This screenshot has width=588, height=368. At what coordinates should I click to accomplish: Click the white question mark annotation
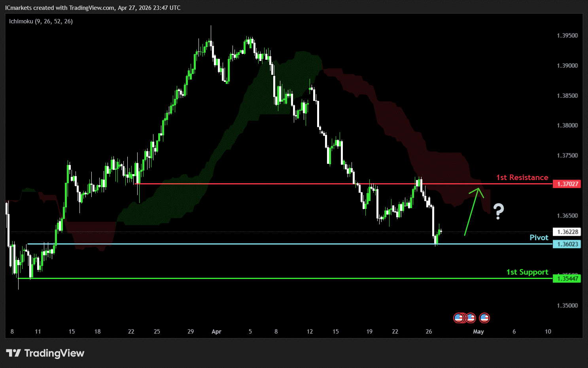[x=498, y=212]
